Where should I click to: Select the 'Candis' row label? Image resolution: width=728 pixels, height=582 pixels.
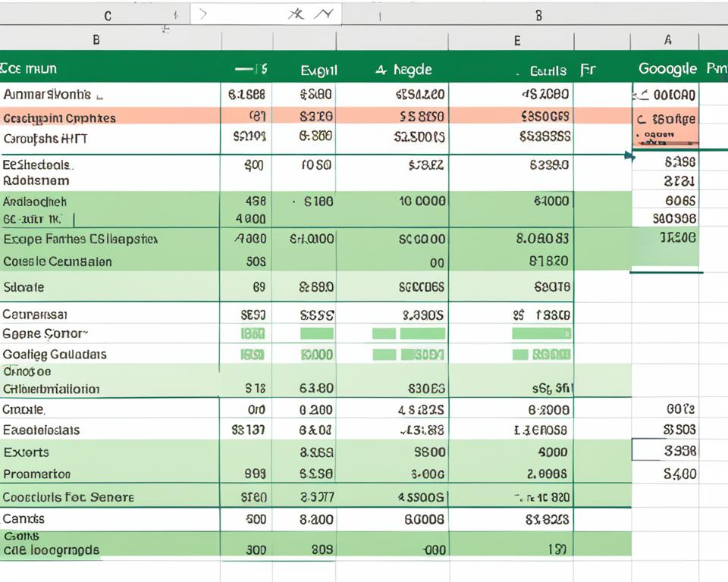pos(24,518)
